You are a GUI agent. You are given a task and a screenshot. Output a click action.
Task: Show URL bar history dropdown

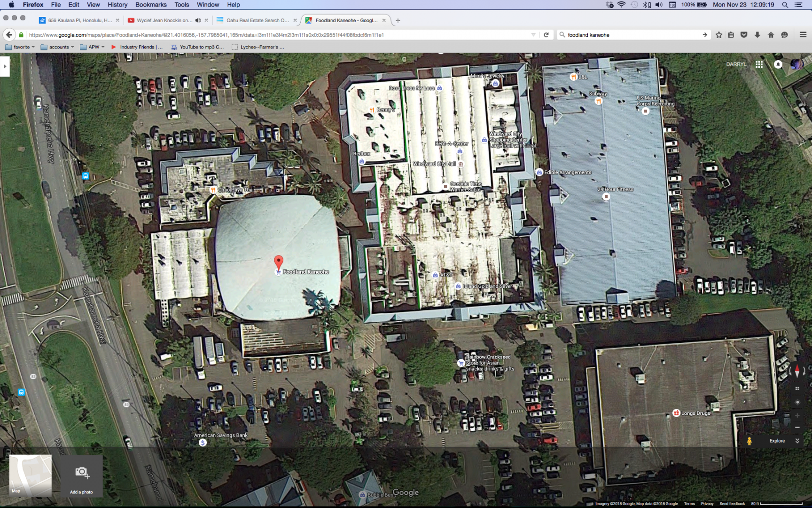(533, 35)
